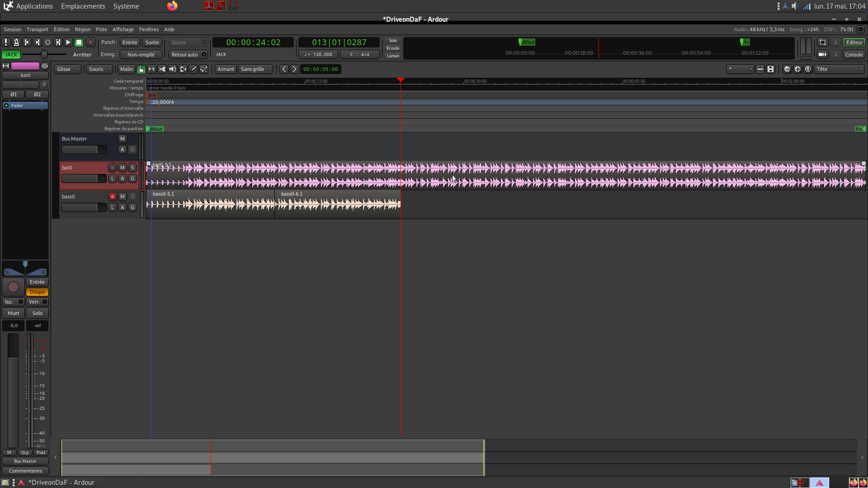Toggle Retour auto option
This screenshot has width=868, height=488.
pos(188,55)
